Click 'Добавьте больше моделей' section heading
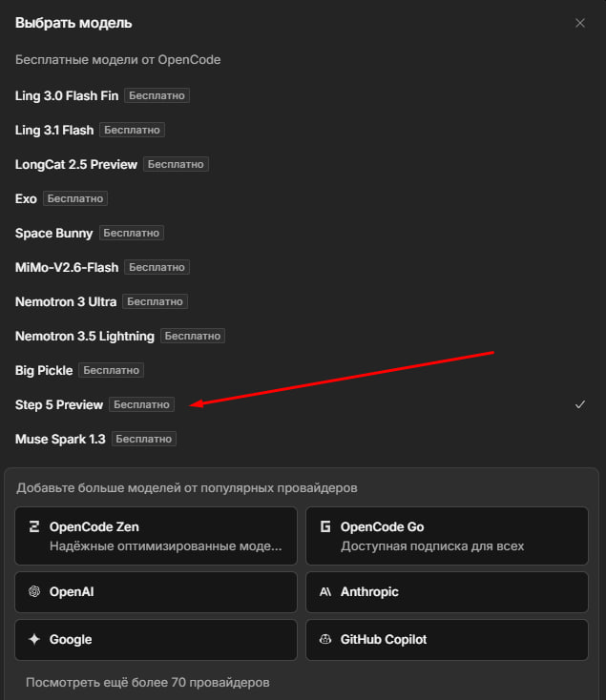 (187, 488)
